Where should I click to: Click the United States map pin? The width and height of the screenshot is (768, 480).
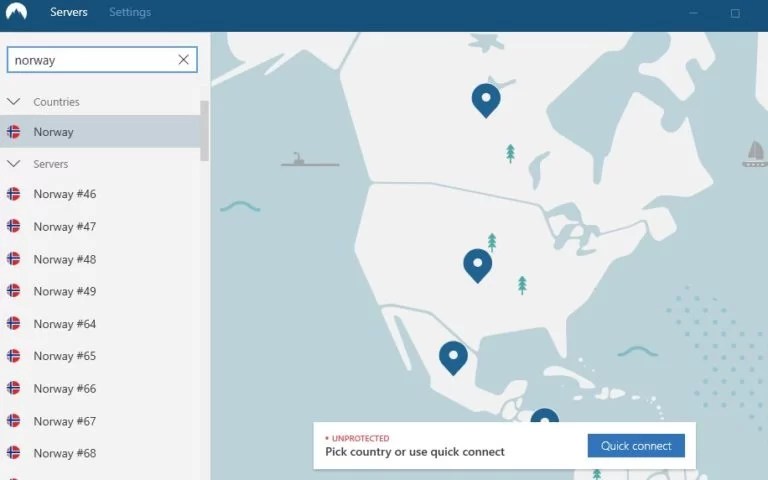tap(478, 265)
